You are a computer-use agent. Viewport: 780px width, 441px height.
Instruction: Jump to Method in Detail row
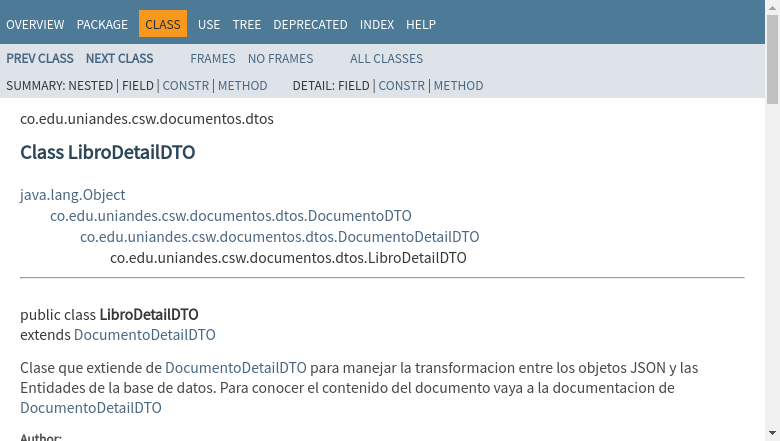point(458,86)
